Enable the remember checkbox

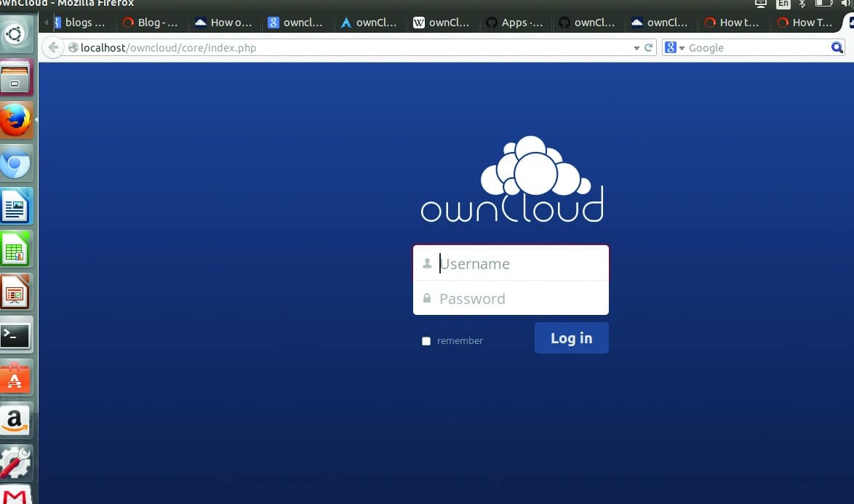pos(426,341)
